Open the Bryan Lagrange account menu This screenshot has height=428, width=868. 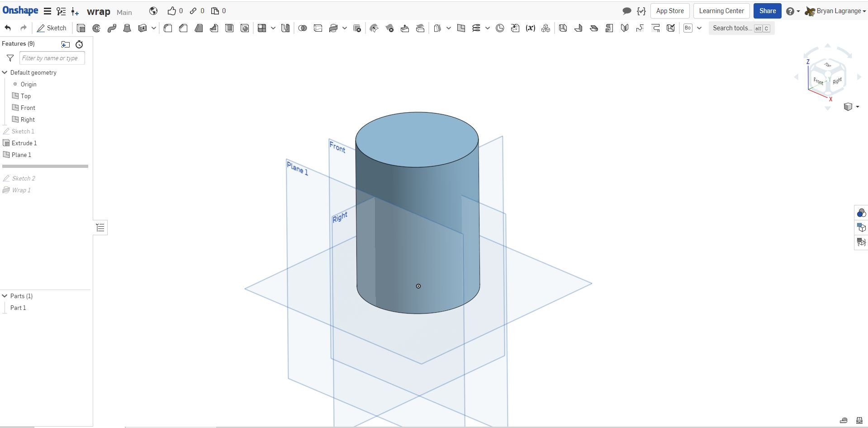click(x=835, y=11)
